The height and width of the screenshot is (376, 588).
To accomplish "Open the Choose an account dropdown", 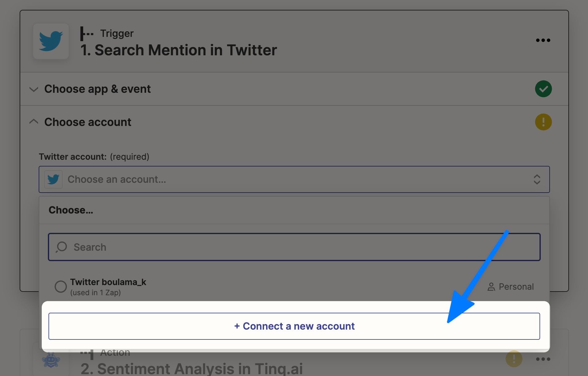I will (x=294, y=179).
